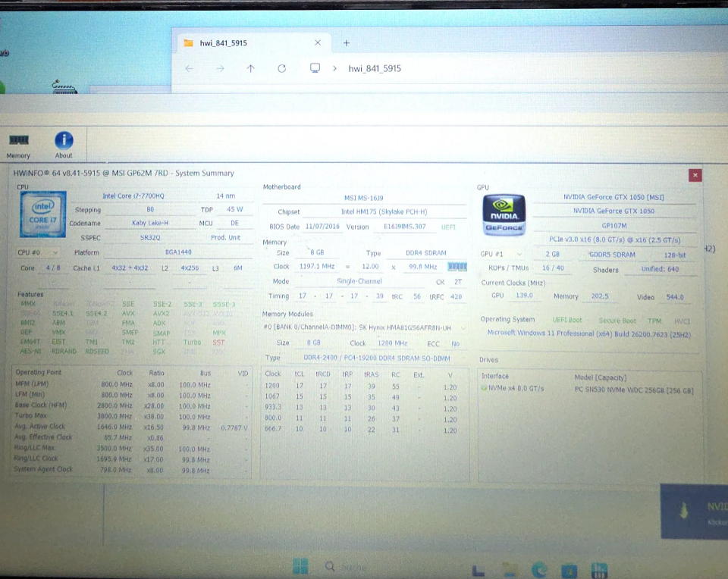Click the SST feature flag
Image resolution: width=728 pixels, height=579 pixels.
point(218,343)
